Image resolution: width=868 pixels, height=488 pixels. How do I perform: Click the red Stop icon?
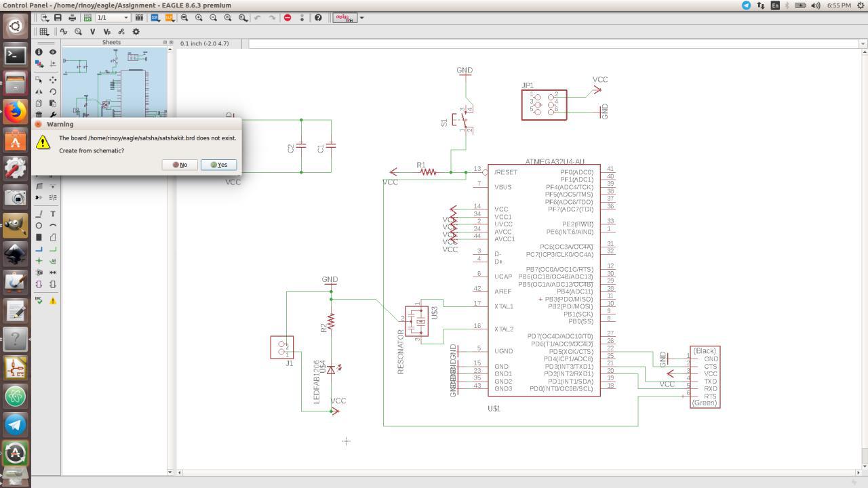click(x=288, y=18)
